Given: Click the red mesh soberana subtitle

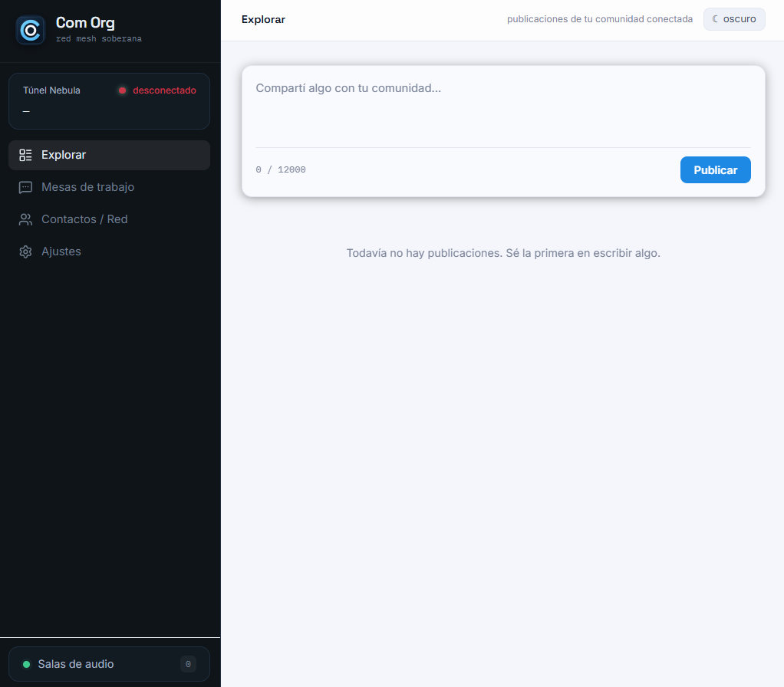Looking at the screenshot, I should [x=98, y=38].
